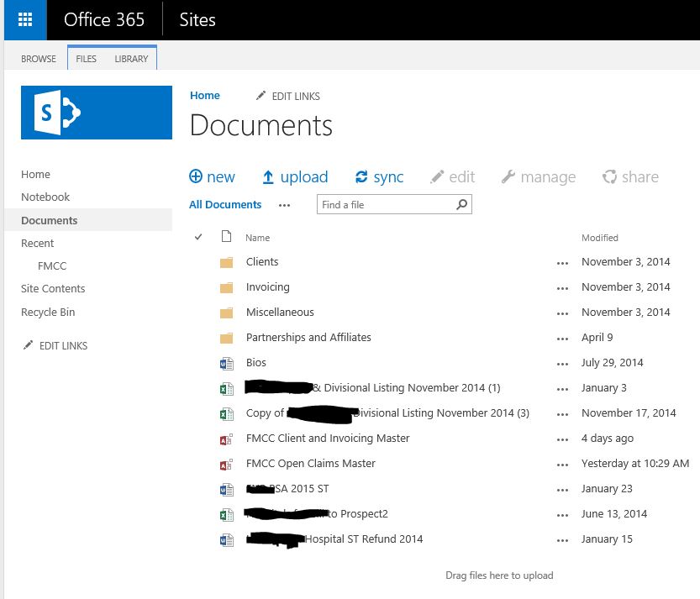The width and height of the screenshot is (700, 599).
Task: Open FMCC Client and Invoicing Master
Action: [328, 439]
